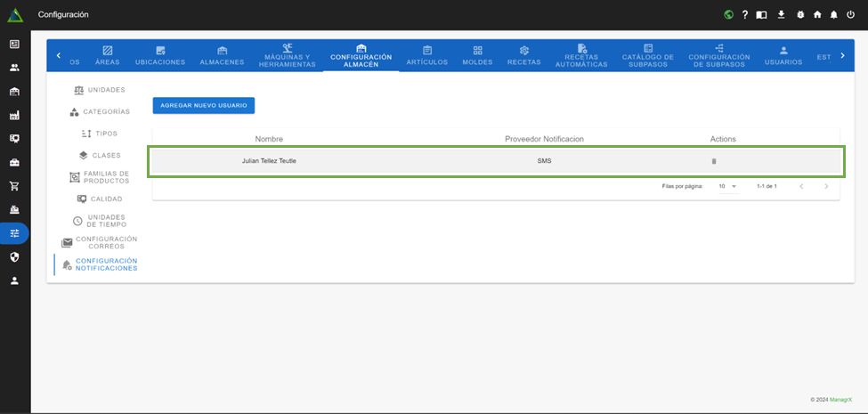Switch to the Usuarios tab
The image size is (868, 414).
pos(783,56)
